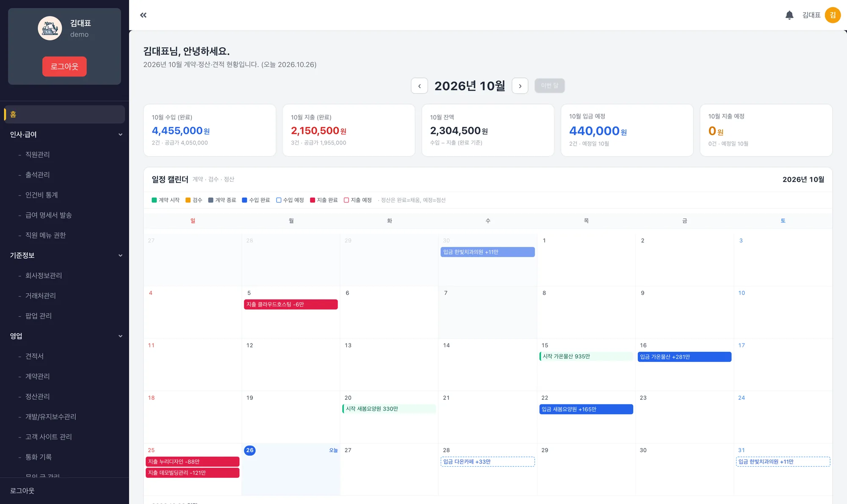
Task: Collapse the 영업 section chevron
Action: tap(120, 336)
